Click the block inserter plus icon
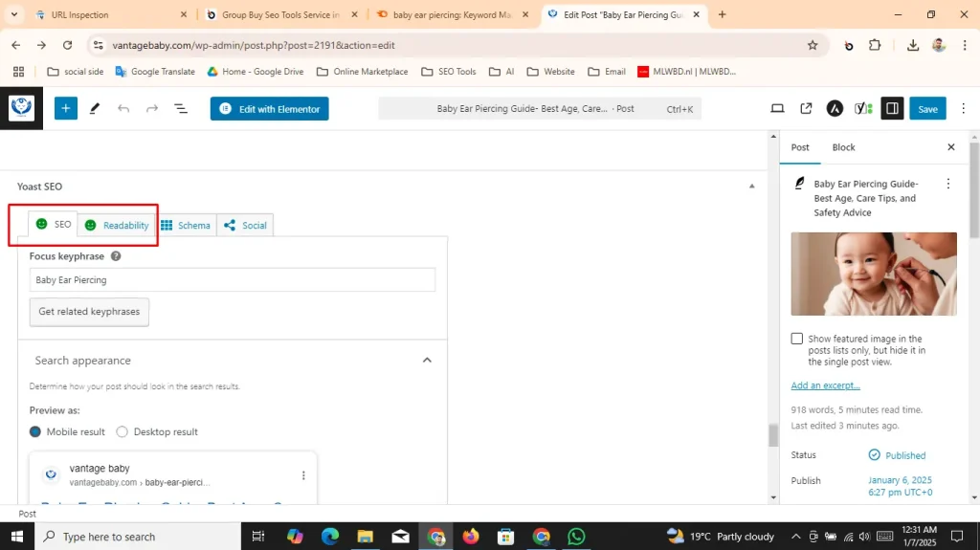Image resolution: width=980 pixels, height=550 pixels. tap(66, 109)
